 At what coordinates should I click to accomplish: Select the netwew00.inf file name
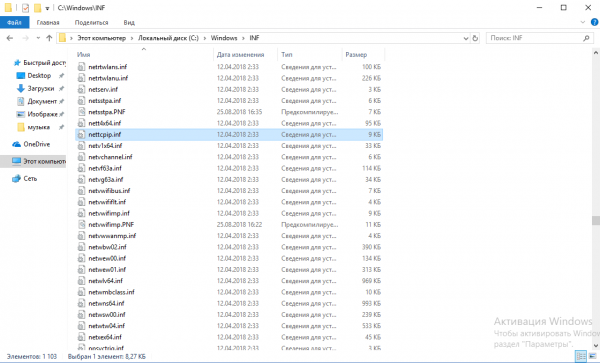click(x=107, y=259)
